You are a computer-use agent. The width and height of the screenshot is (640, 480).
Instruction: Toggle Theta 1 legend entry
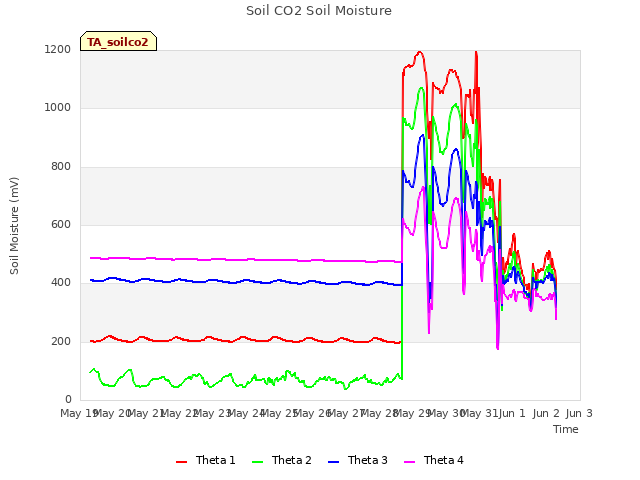click(206, 460)
